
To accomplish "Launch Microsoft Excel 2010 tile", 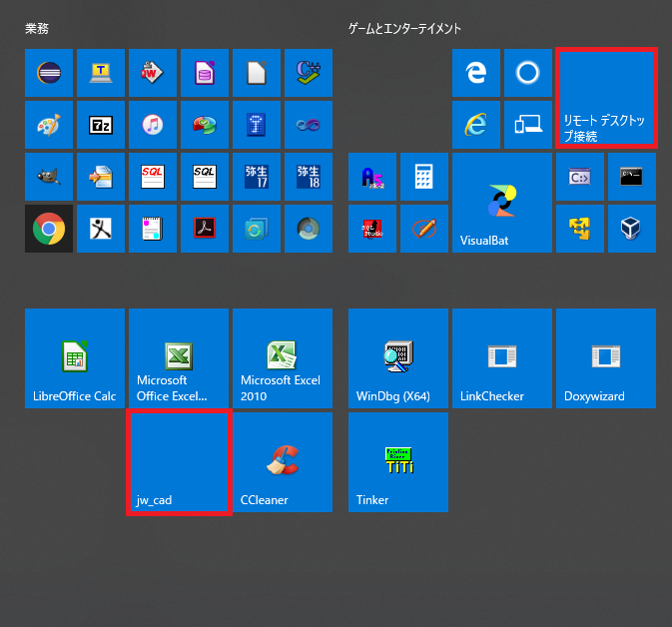I will 282,358.
